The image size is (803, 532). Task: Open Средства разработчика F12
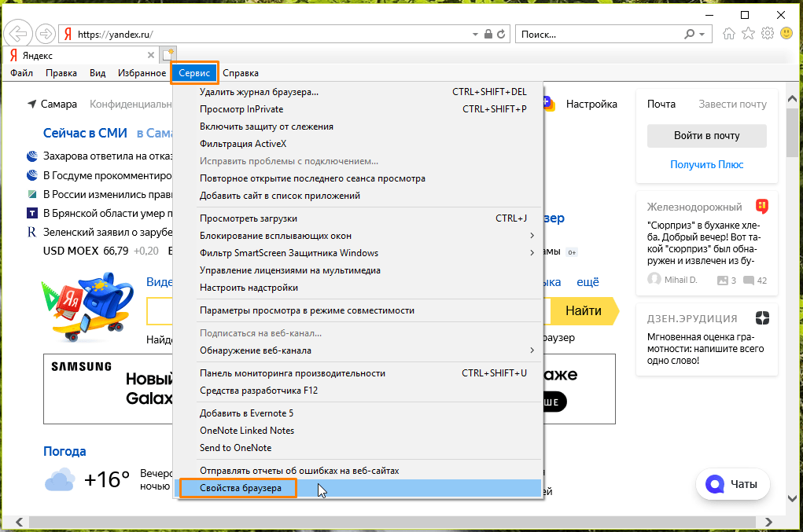(358, 391)
